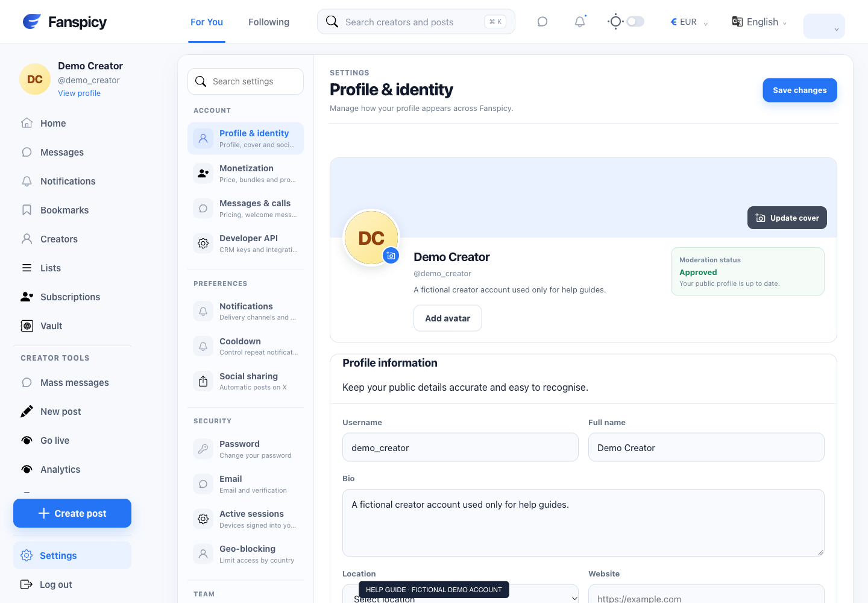Viewport: 868px width, 603px height.
Task: Click the Update cover button
Action: coord(787,218)
